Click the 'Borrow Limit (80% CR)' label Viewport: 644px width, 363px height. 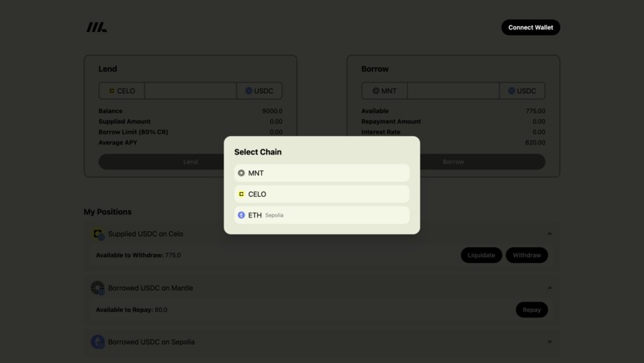point(133,132)
